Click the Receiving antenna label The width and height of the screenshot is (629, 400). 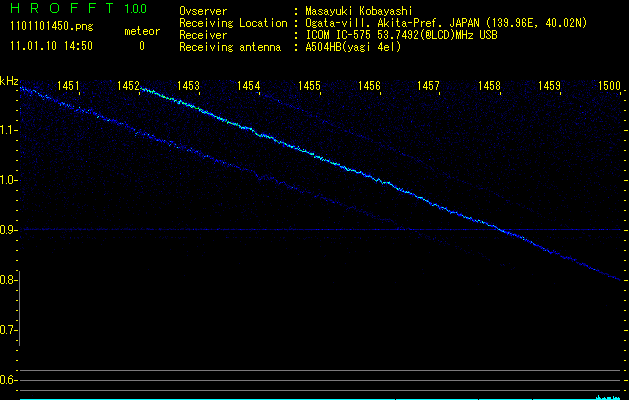(230, 47)
